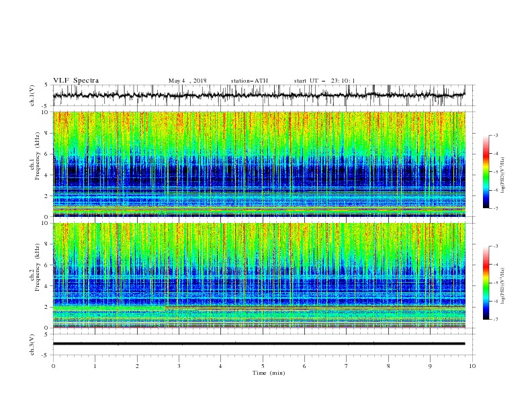Click the "Time (min)" axis title

click(x=269, y=373)
